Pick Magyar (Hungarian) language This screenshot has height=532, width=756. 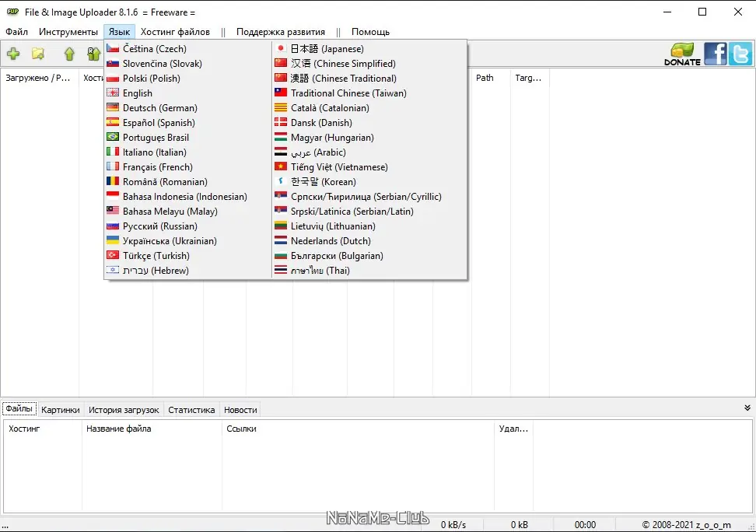click(x=369, y=138)
